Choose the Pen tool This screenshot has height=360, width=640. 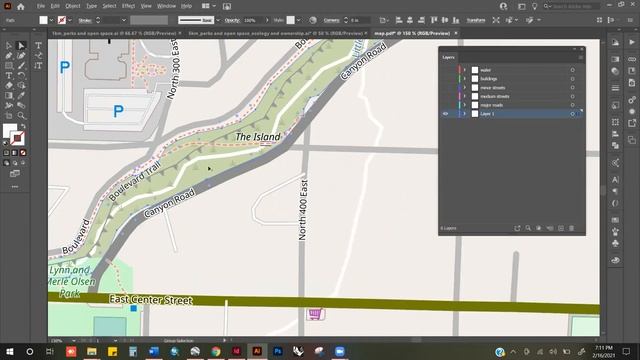click(9, 56)
